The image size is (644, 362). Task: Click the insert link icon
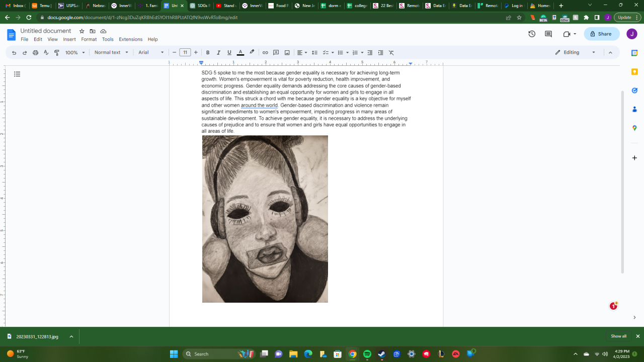click(265, 52)
